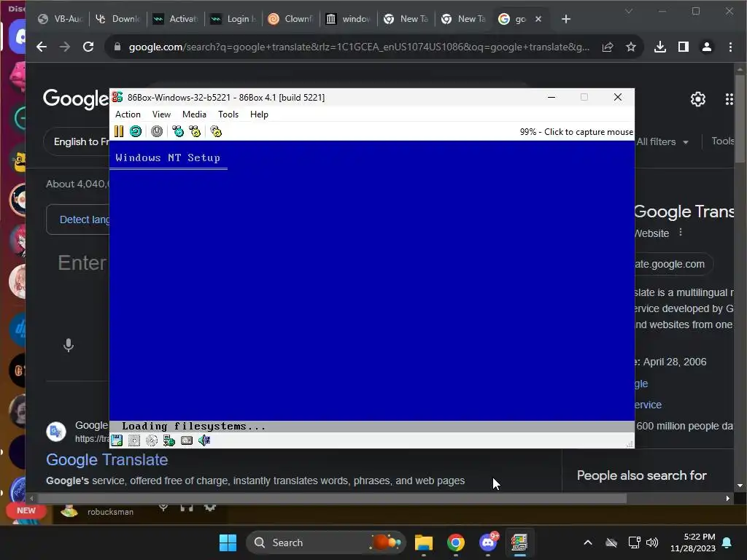Open Discord from taskbar

(488, 542)
